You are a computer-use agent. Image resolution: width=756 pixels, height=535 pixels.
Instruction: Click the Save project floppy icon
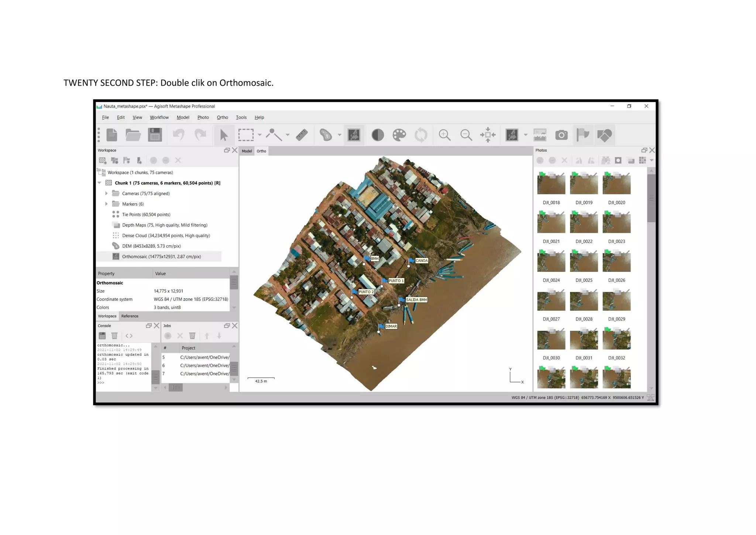[x=155, y=135]
